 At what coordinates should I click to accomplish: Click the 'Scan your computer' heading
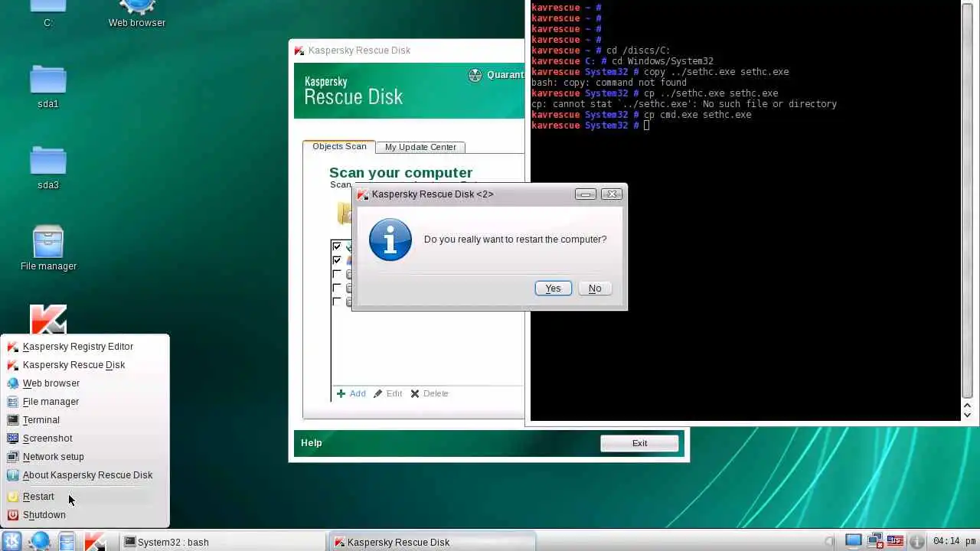coord(400,173)
